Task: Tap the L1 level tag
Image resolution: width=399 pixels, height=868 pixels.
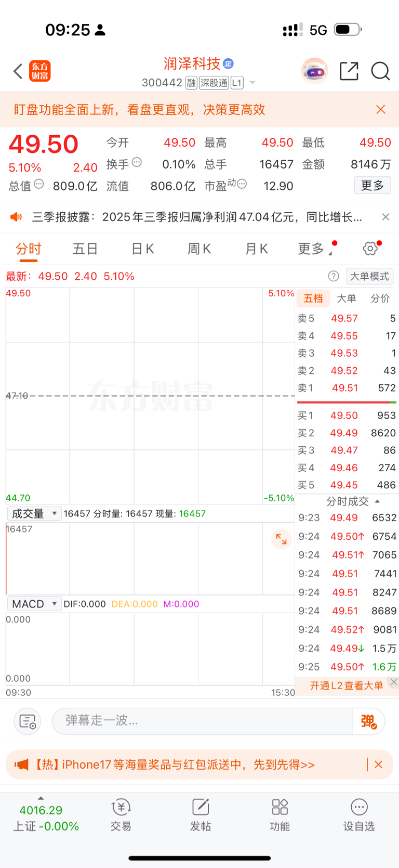Action: click(x=237, y=83)
